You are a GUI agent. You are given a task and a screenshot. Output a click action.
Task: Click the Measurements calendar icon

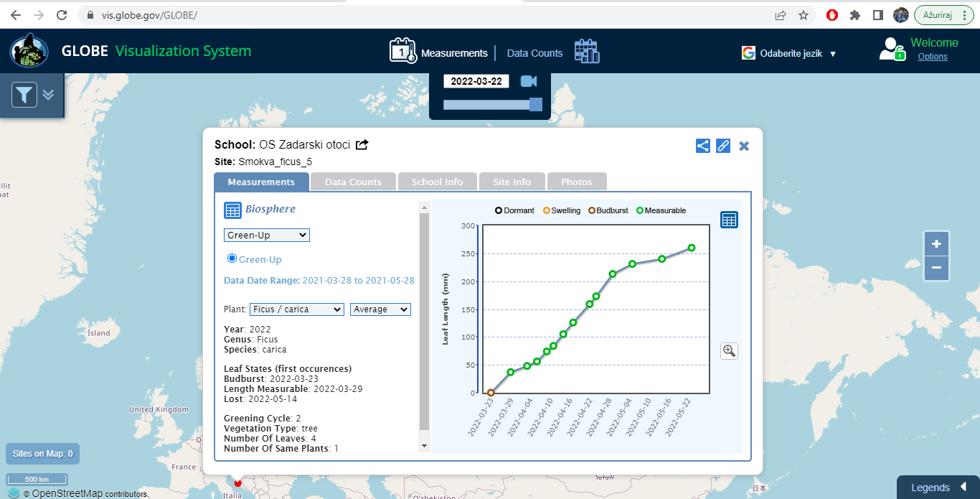click(402, 51)
